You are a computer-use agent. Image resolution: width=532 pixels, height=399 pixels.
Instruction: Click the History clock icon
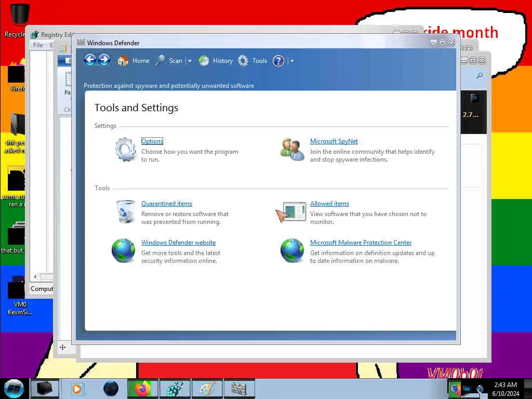click(204, 61)
